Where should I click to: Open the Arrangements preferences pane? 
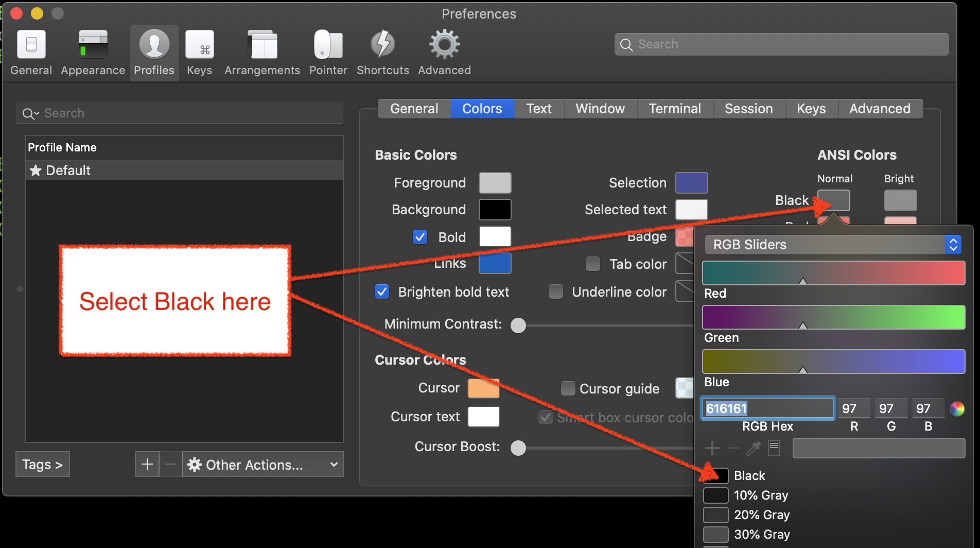(x=262, y=52)
